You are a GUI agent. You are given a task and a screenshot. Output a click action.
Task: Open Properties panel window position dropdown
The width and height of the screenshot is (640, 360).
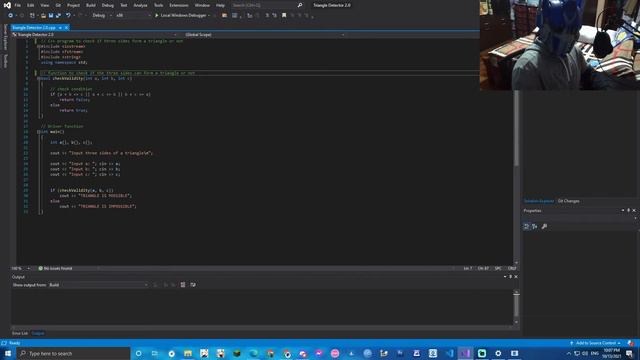tap(623, 211)
